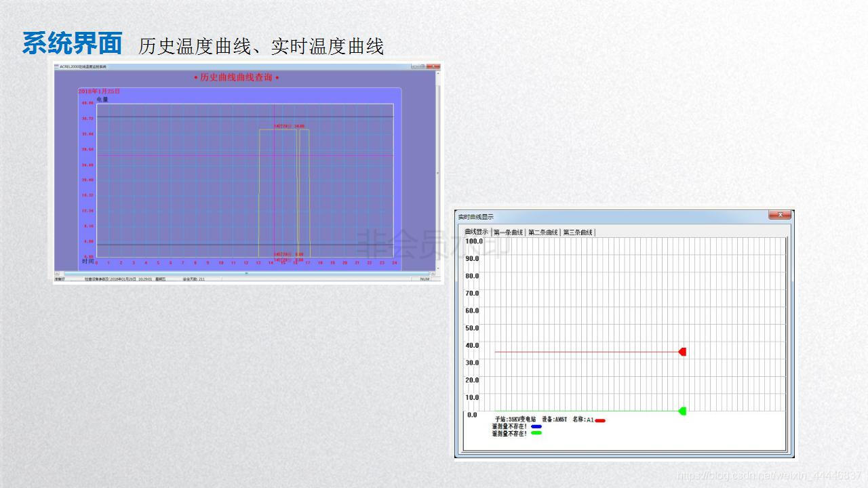The width and height of the screenshot is (868, 488).
Task: Click the 电量 axis label
Action: click(x=102, y=99)
